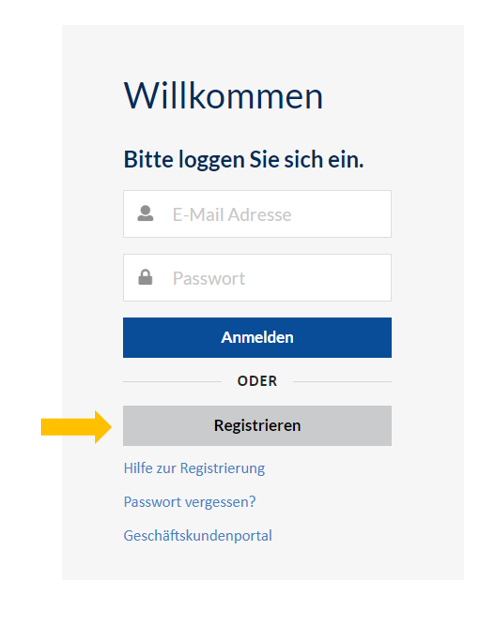Click the empty right end of email field

[355, 214]
